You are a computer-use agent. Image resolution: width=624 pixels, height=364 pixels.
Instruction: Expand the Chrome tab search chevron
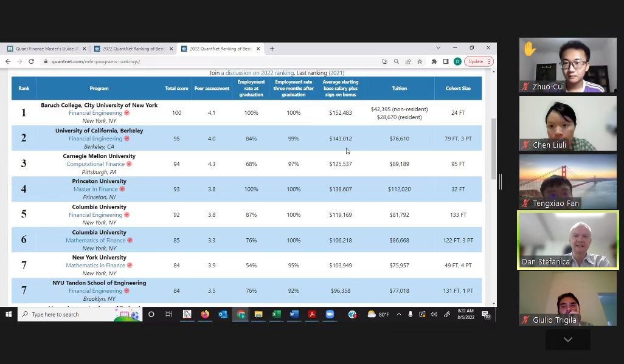click(x=438, y=48)
